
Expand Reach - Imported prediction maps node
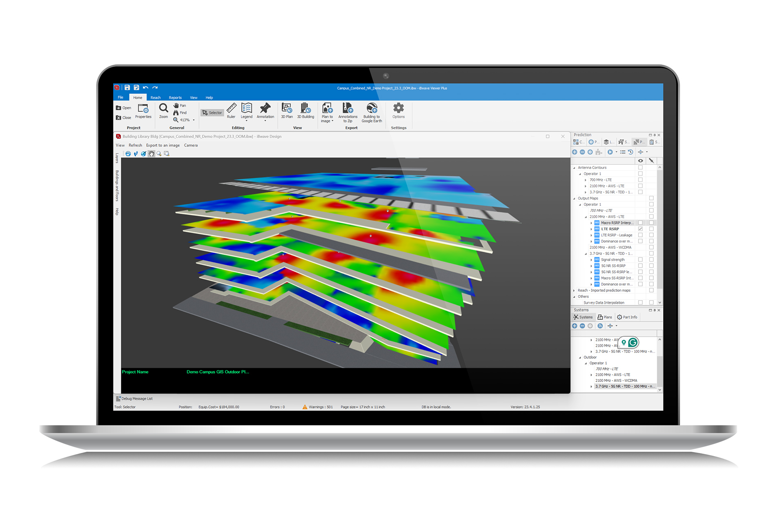(575, 290)
